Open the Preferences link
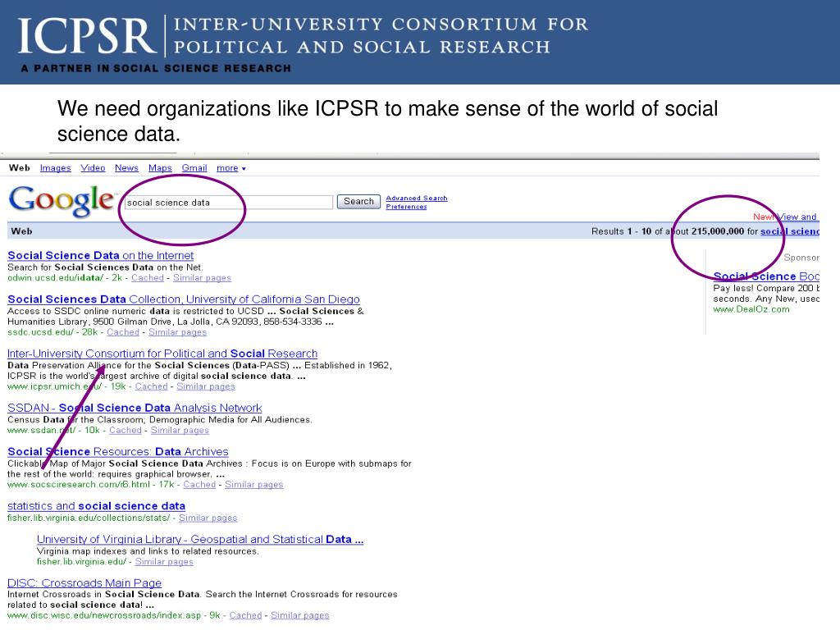 point(407,207)
